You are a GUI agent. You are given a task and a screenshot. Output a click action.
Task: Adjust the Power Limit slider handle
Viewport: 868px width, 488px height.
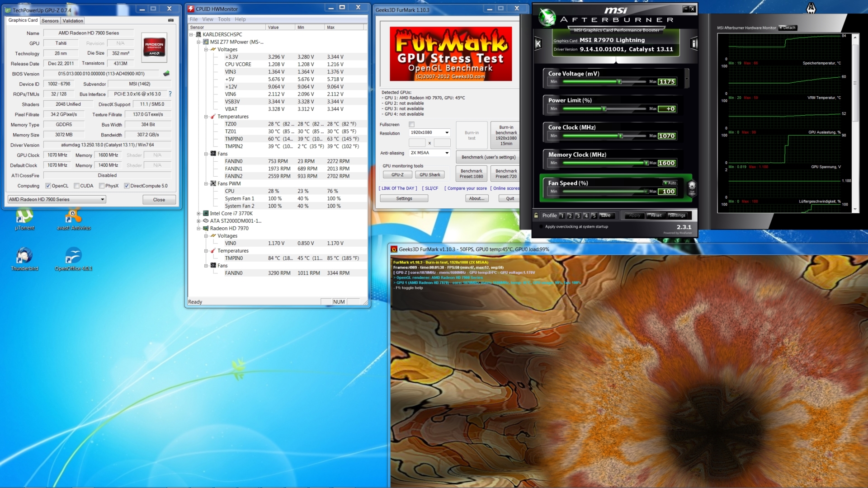pyautogui.click(x=604, y=109)
